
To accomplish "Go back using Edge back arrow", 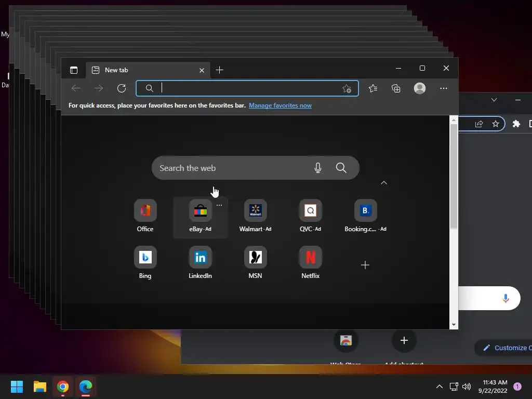I will (x=76, y=88).
